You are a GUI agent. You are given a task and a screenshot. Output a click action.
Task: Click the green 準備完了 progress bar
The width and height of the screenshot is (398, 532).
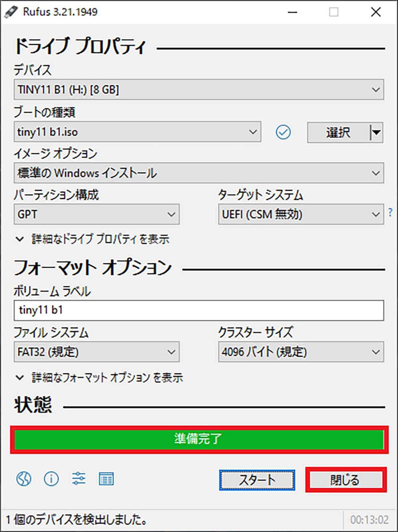[199, 439]
